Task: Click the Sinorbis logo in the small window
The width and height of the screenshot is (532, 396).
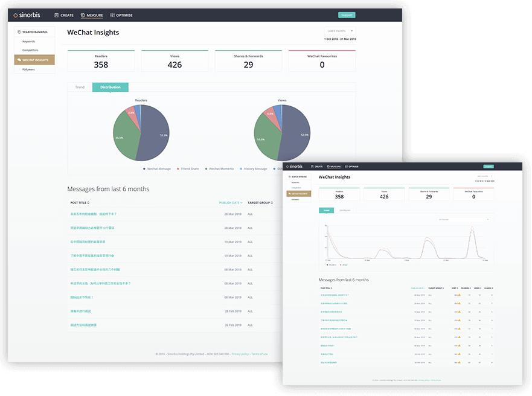Action: click(295, 166)
